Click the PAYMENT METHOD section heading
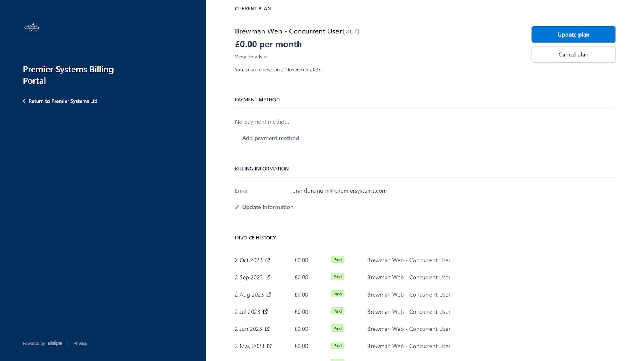 tap(257, 99)
